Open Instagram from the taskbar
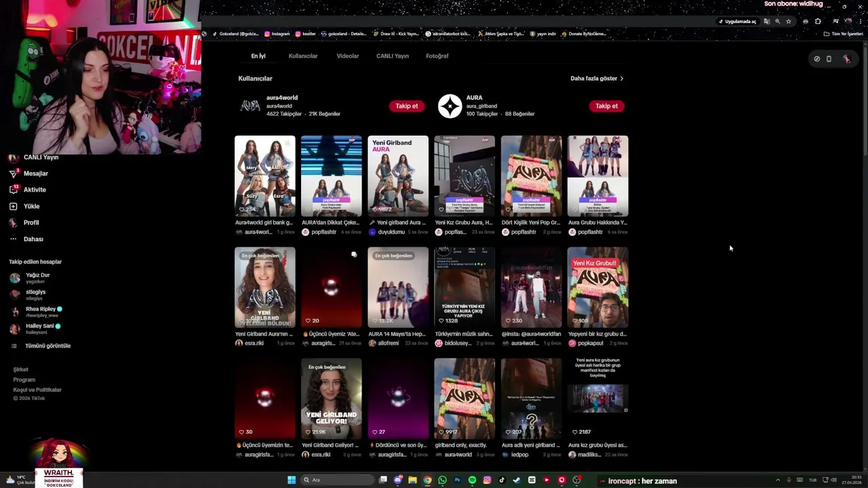The width and height of the screenshot is (868, 488). click(487, 480)
